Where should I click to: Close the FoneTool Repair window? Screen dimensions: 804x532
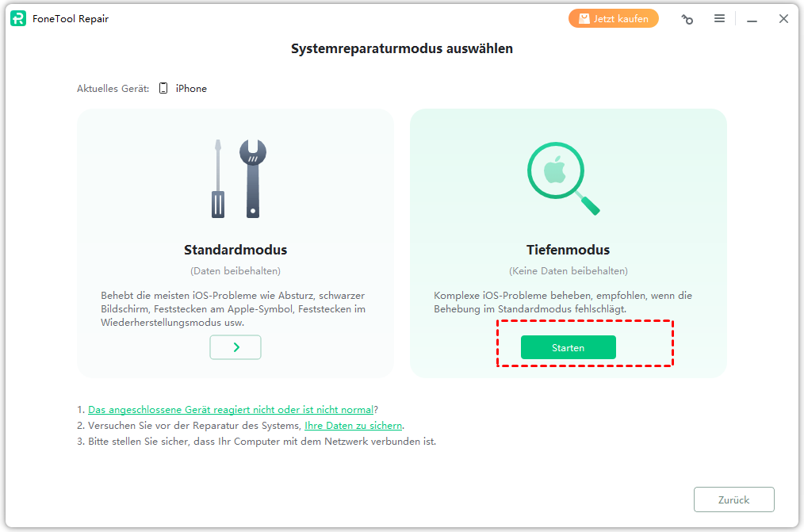[783, 18]
